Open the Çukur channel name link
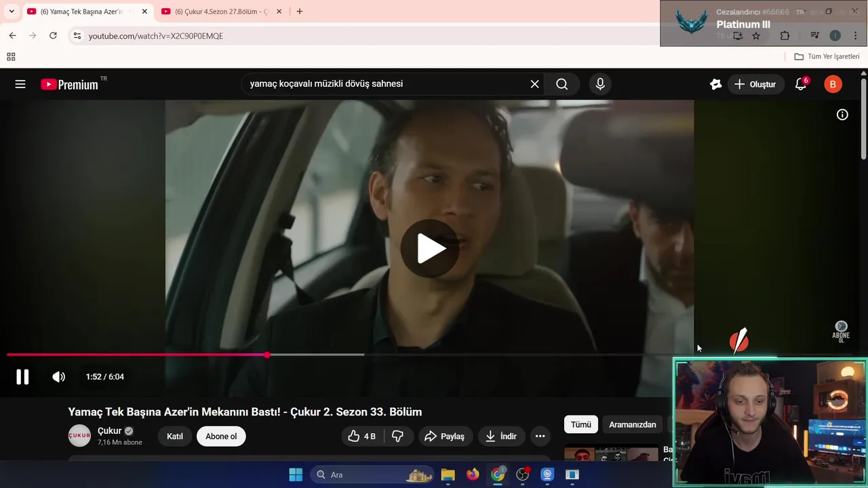868x488 pixels. 110,430
